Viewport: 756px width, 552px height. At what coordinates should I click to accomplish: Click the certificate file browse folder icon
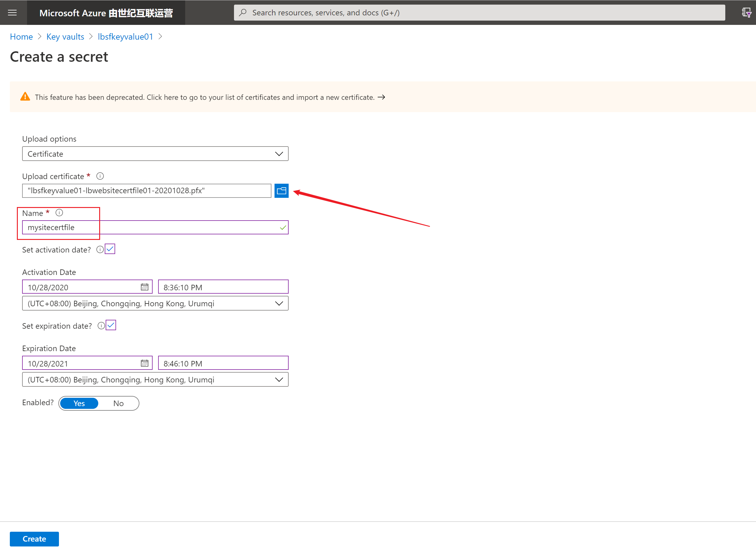point(281,191)
